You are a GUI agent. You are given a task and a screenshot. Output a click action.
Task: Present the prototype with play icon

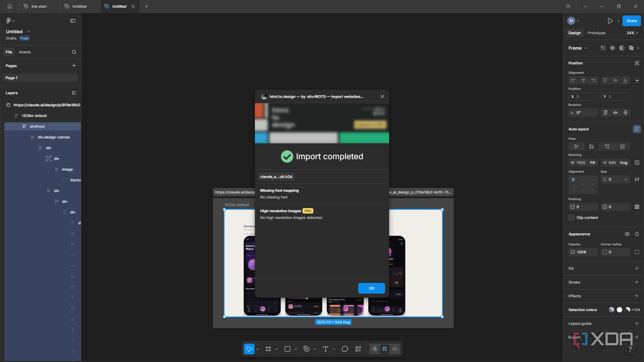pos(610,21)
